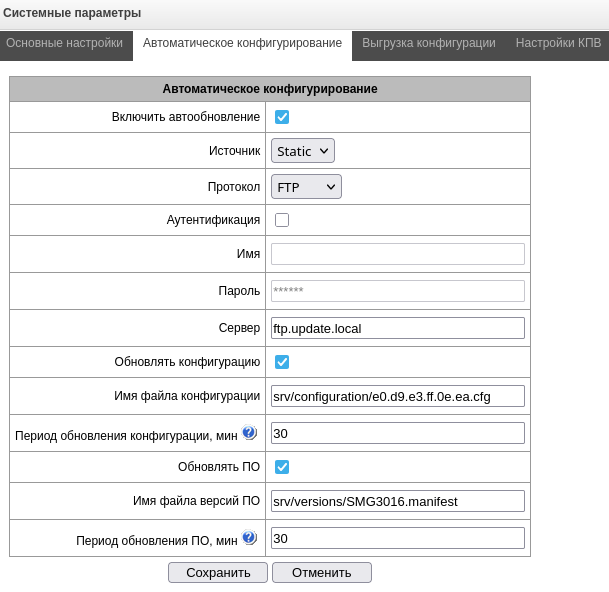Switch to the Основные настройки tab
The image size is (609, 592).
point(65,43)
